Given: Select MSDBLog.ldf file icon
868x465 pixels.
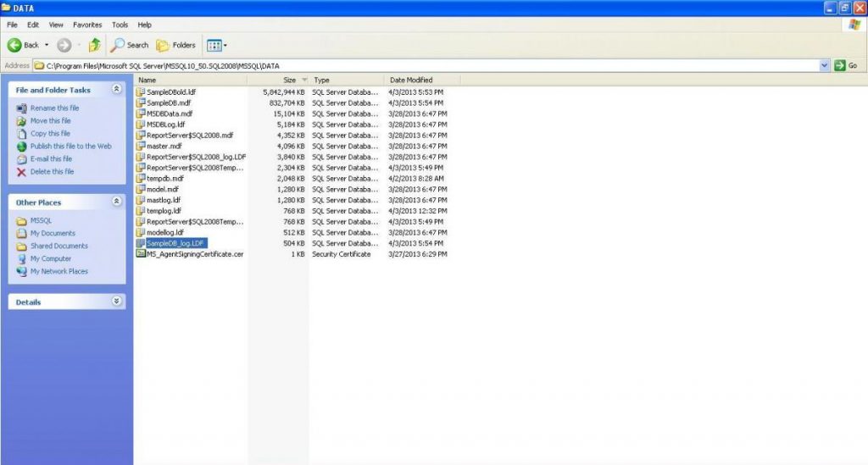Looking at the screenshot, I should point(141,125).
